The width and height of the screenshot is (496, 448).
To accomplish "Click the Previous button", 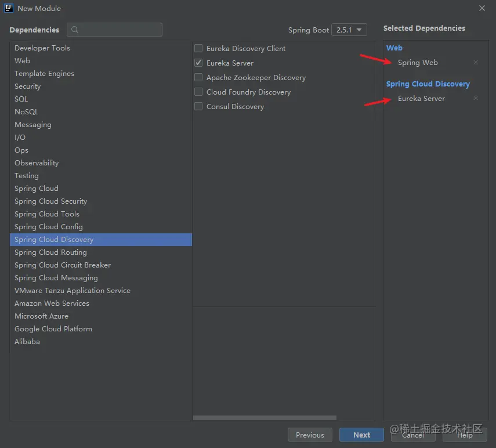I will [310, 435].
